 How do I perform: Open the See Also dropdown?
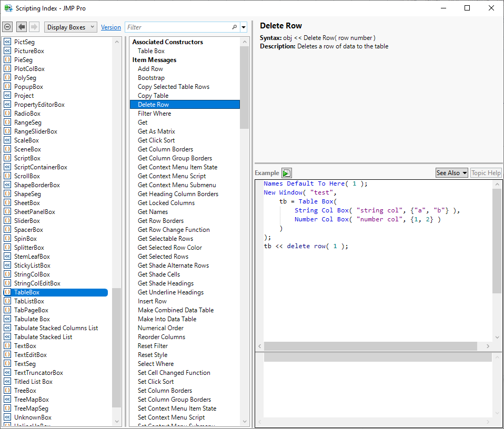(x=451, y=173)
